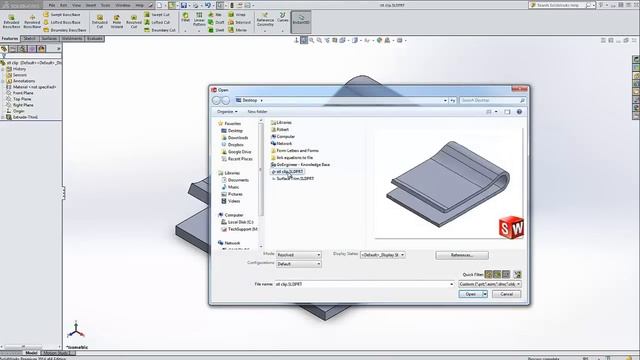The image size is (640, 360).
Task: Click the Open button
Action: (471, 294)
